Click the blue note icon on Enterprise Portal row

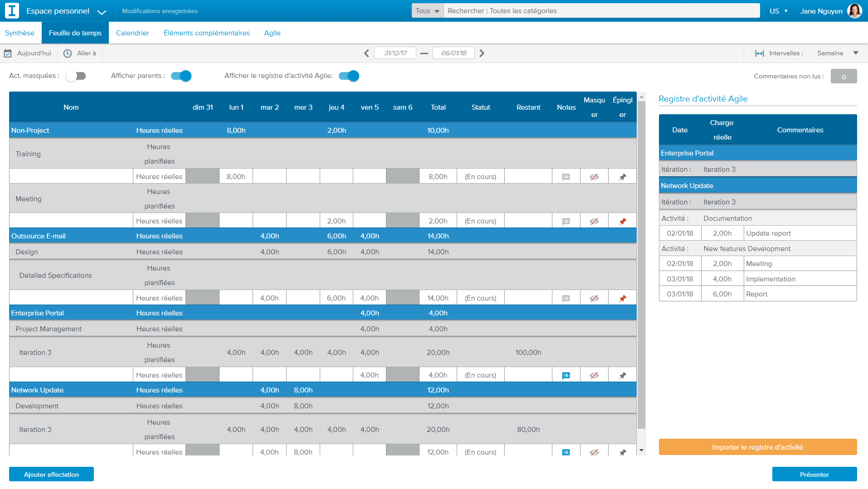click(566, 375)
